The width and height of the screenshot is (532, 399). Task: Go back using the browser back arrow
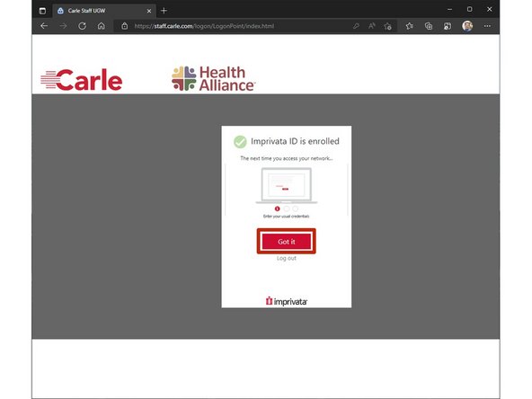pos(44,26)
